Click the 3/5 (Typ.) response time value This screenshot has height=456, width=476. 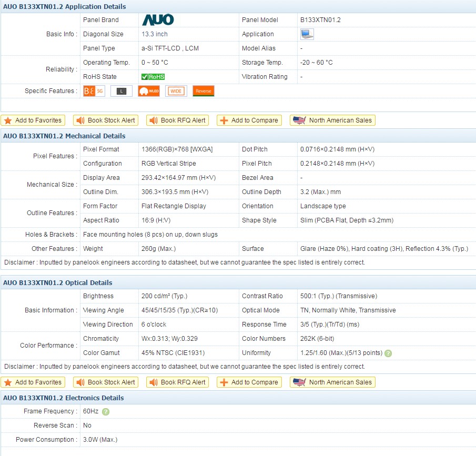pos(330,325)
